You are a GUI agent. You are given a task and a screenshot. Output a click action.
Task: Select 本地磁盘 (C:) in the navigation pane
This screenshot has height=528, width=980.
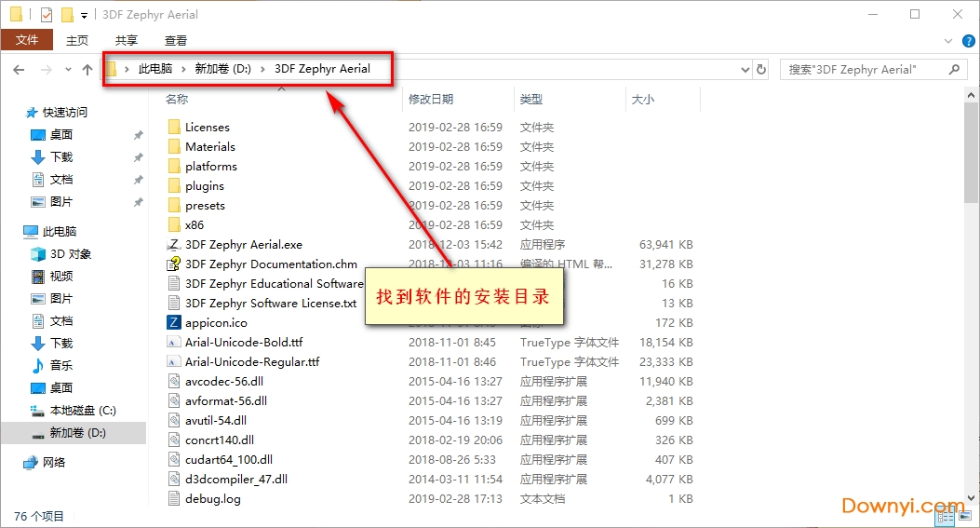[82, 411]
